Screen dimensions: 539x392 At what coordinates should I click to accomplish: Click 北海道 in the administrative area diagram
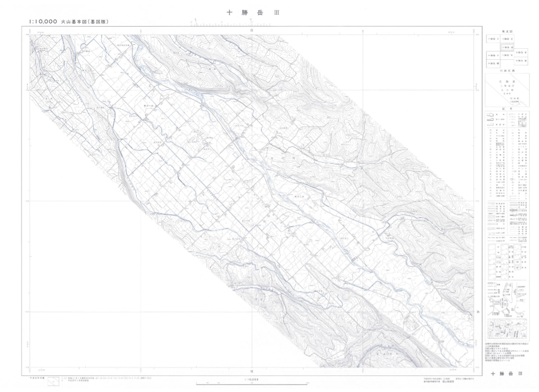pos(507,81)
